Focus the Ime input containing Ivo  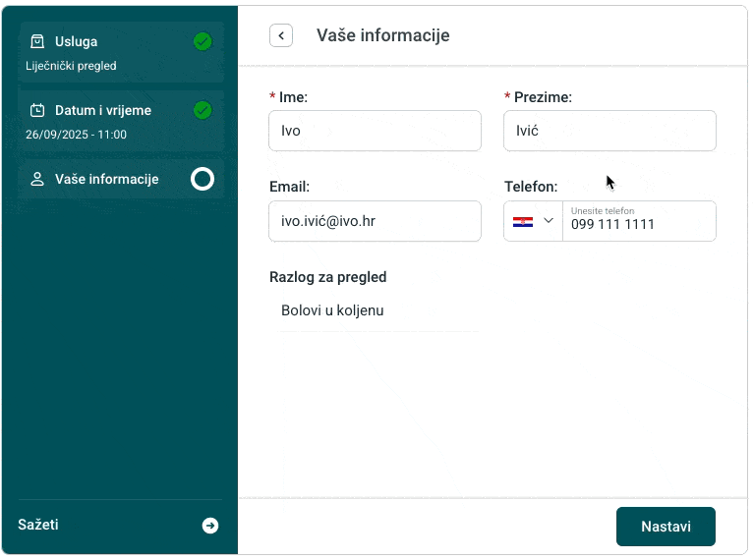coord(375,131)
